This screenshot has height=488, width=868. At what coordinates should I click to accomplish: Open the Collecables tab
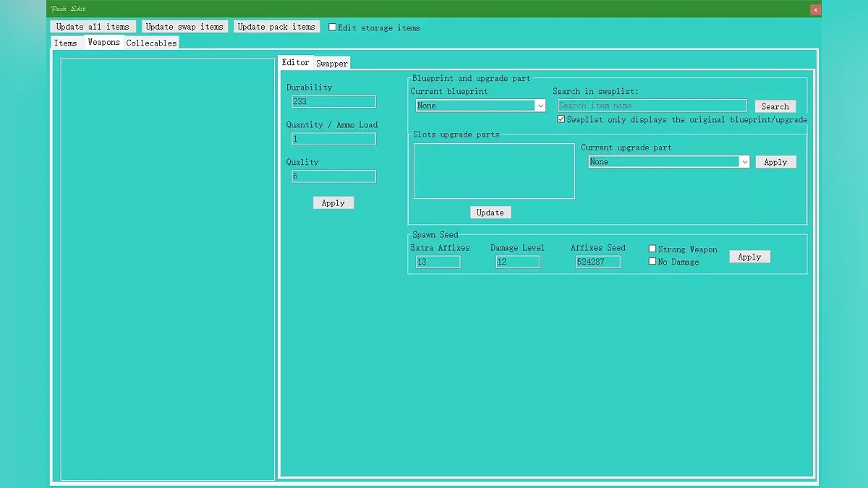151,43
